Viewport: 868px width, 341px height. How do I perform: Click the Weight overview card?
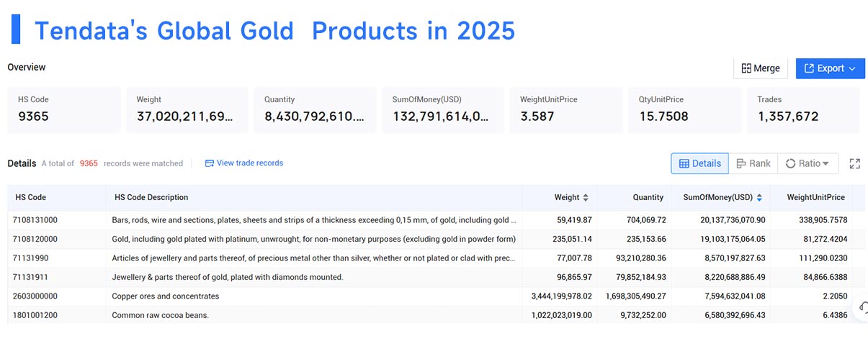pos(187,110)
